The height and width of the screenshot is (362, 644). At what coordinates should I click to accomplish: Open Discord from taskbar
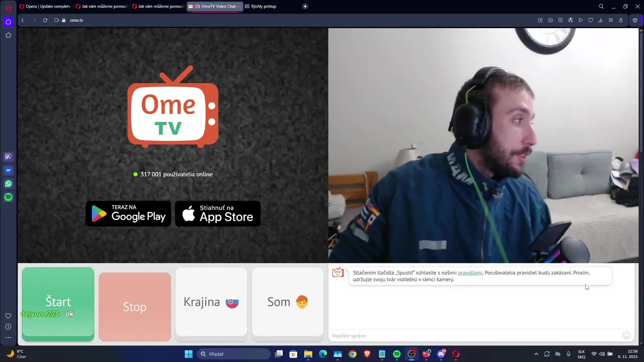click(x=441, y=354)
